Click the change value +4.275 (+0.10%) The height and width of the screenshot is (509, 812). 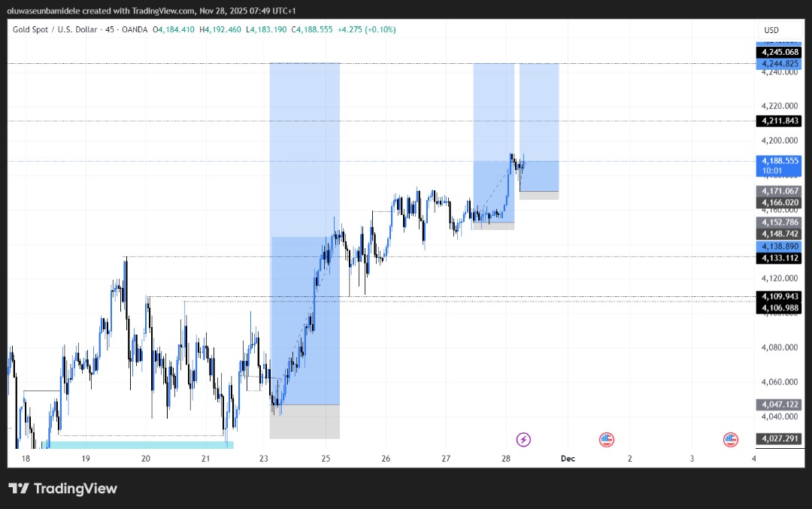click(x=367, y=29)
